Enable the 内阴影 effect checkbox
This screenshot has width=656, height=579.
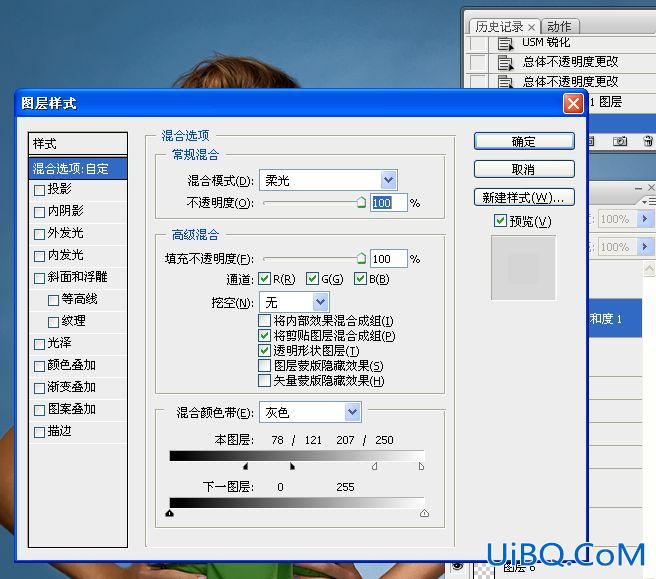pos(39,212)
